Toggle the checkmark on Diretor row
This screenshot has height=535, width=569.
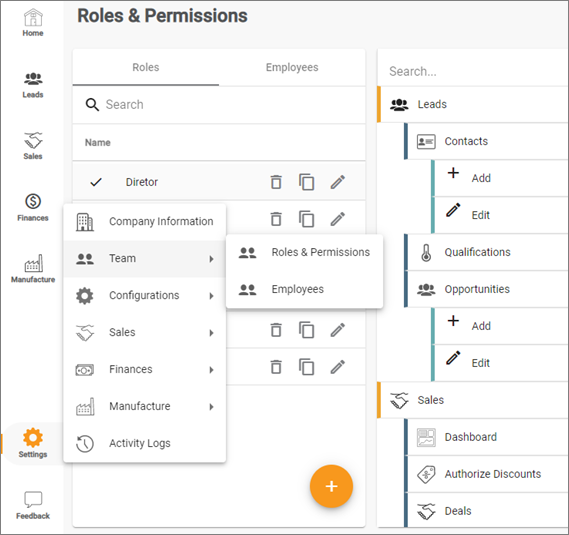[x=96, y=182]
